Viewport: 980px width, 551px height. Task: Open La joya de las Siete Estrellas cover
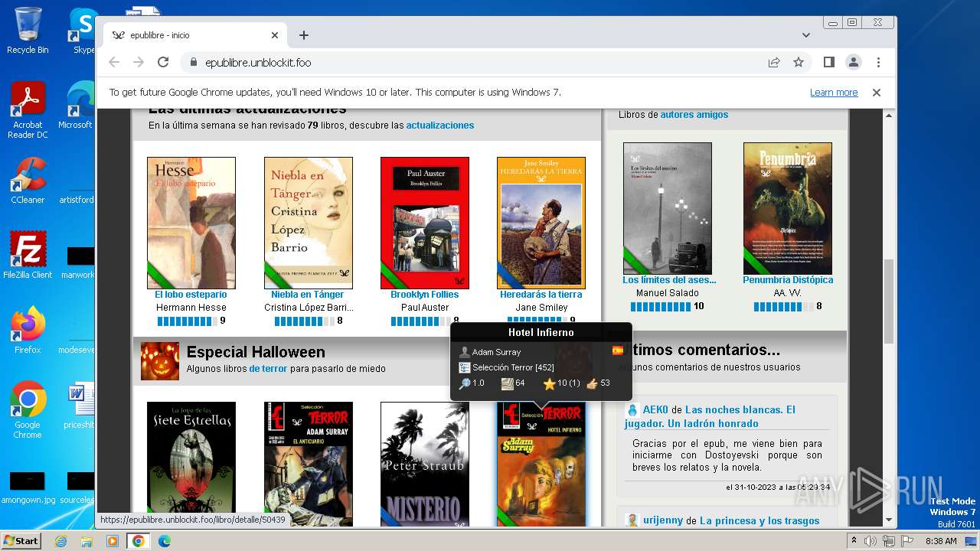tap(191, 464)
